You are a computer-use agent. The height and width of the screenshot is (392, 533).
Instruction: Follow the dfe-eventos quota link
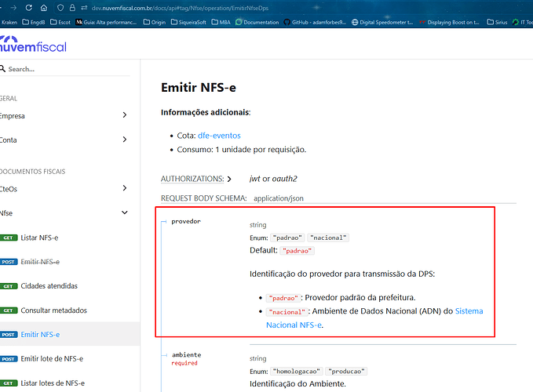coord(219,136)
